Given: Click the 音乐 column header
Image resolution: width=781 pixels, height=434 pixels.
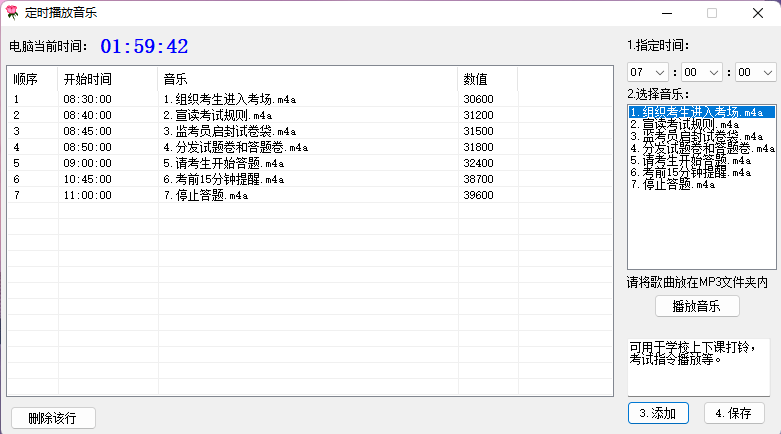Looking at the screenshot, I should pyautogui.click(x=307, y=79).
